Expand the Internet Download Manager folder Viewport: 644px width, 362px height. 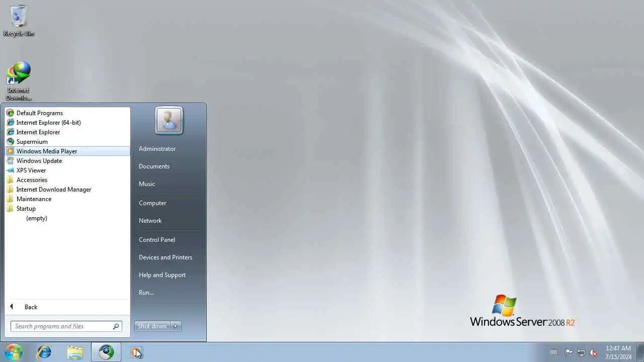click(x=67, y=190)
